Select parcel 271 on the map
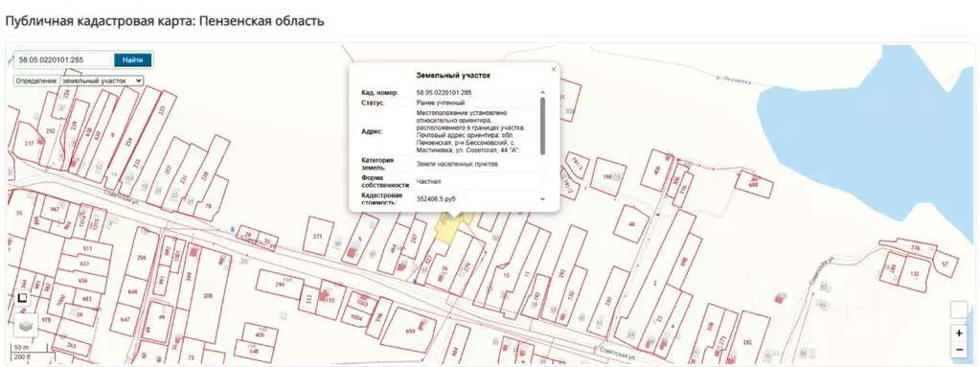Image resolution: width=980 pixels, height=367 pixels. 317,237
